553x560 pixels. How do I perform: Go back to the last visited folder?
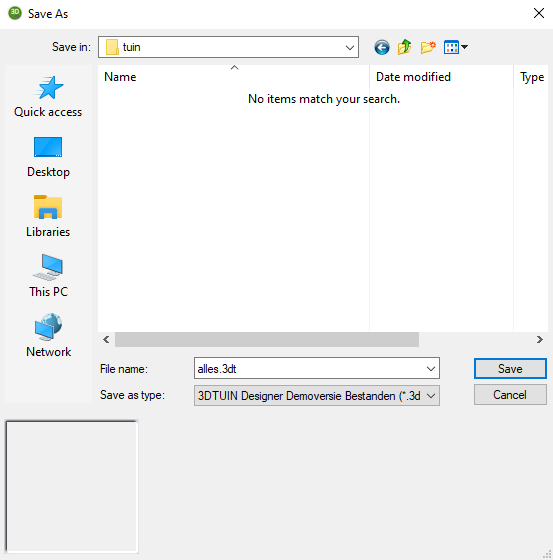pyautogui.click(x=382, y=47)
